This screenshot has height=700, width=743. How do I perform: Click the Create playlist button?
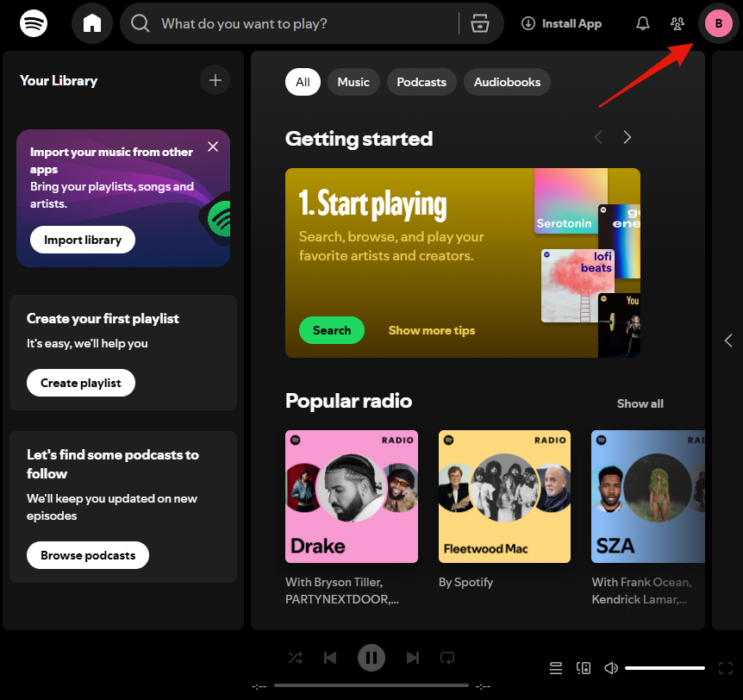(81, 383)
